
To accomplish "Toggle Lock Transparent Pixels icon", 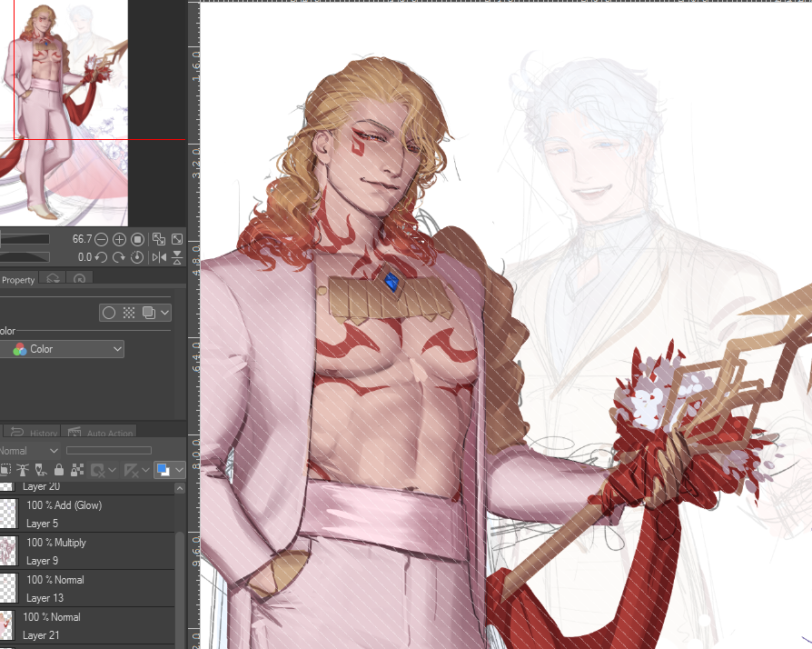I will click(x=77, y=470).
